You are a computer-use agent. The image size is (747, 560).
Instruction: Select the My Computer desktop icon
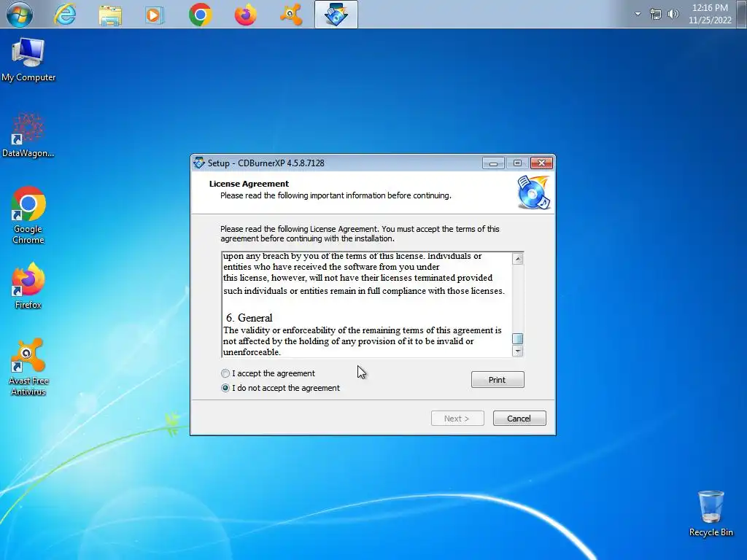click(28, 60)
